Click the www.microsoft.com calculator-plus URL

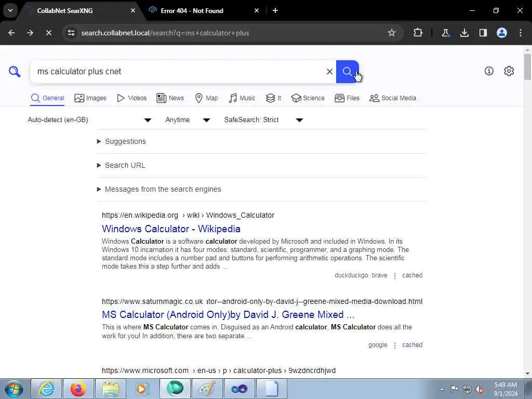pos(219,370)
